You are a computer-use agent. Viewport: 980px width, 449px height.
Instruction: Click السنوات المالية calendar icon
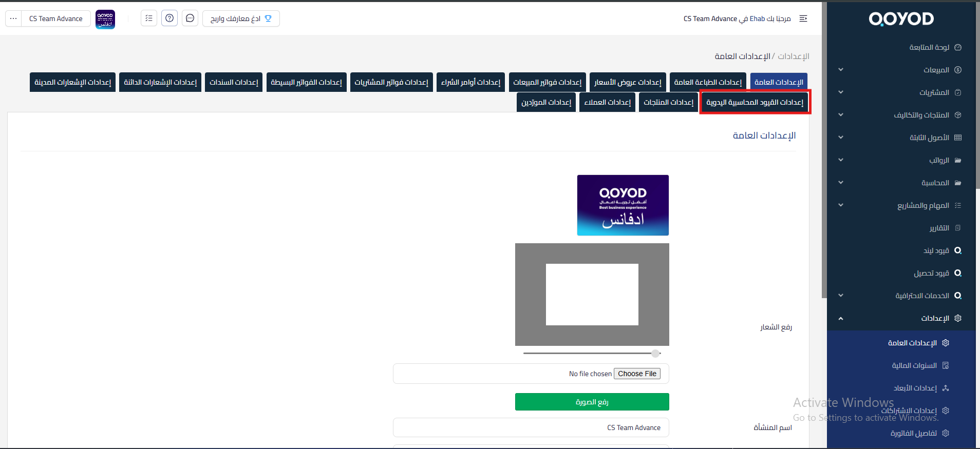click(x=946, y=365)
